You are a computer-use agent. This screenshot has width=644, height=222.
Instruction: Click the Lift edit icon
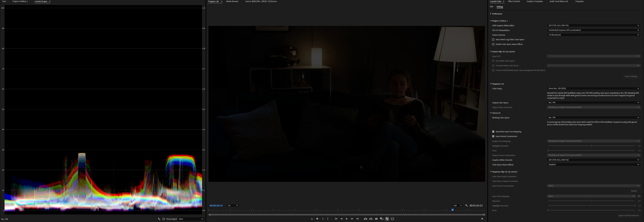[x=365, y=219]
